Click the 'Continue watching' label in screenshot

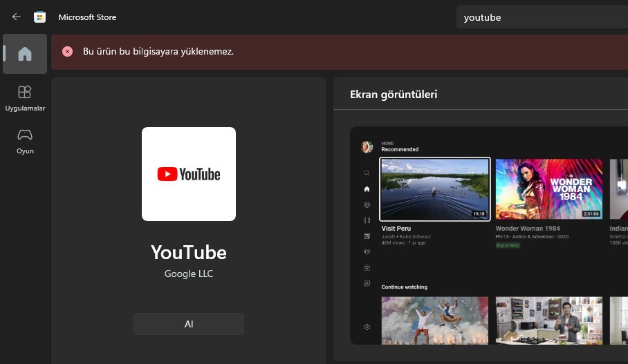[404, 287]
